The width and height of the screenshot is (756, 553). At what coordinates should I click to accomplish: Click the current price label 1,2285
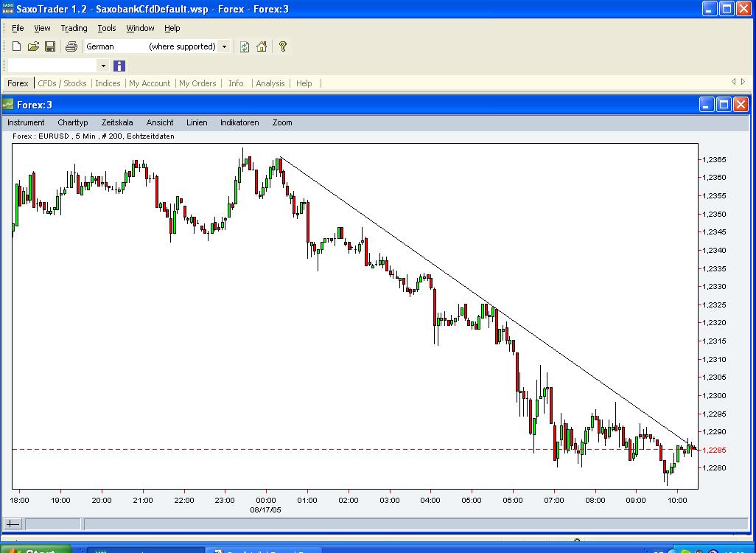714,451
